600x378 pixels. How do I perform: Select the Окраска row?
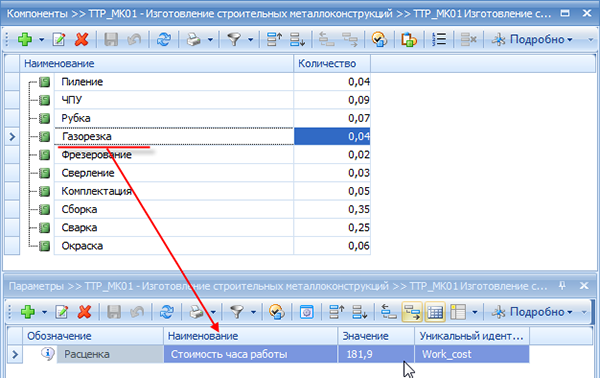174,246
